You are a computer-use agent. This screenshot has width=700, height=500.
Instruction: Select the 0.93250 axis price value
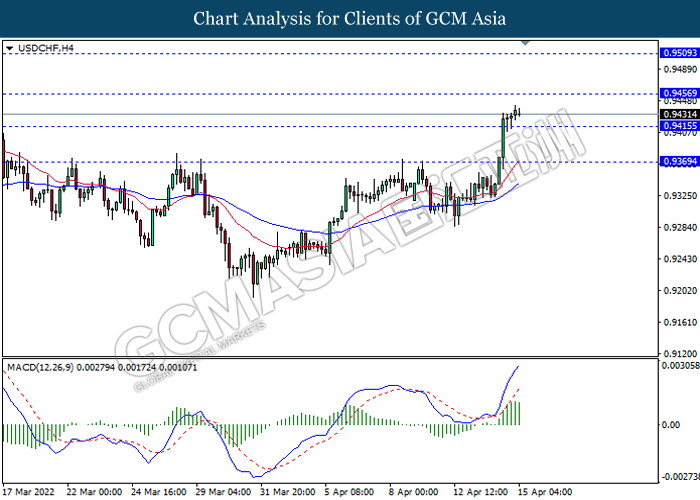[x=680, y=196]
